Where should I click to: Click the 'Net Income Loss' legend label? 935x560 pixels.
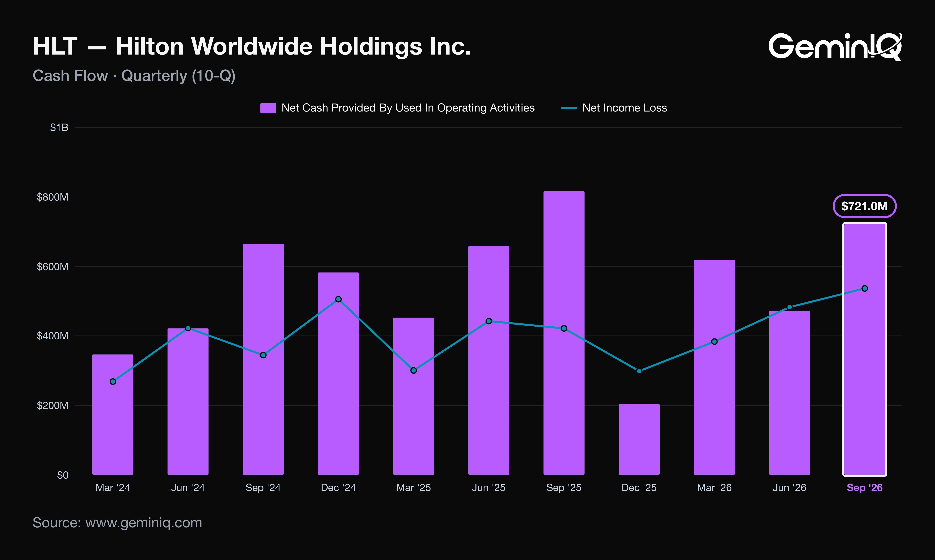tap(624, 108)
